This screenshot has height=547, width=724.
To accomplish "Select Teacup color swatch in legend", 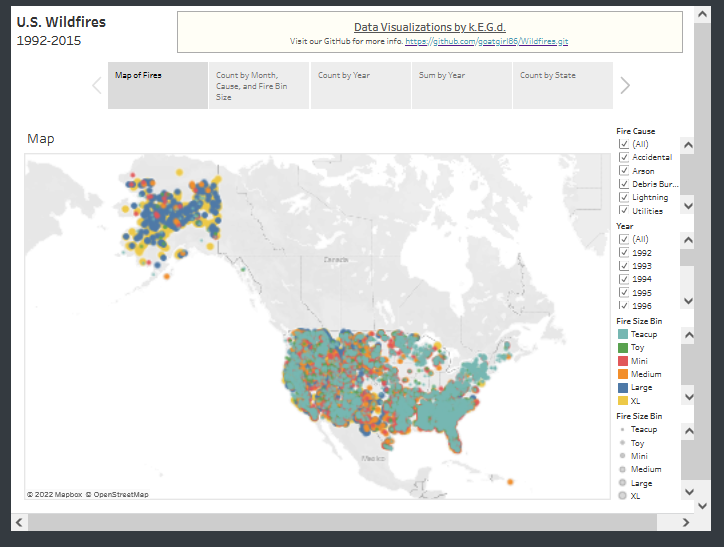I will tap(622, 334).
